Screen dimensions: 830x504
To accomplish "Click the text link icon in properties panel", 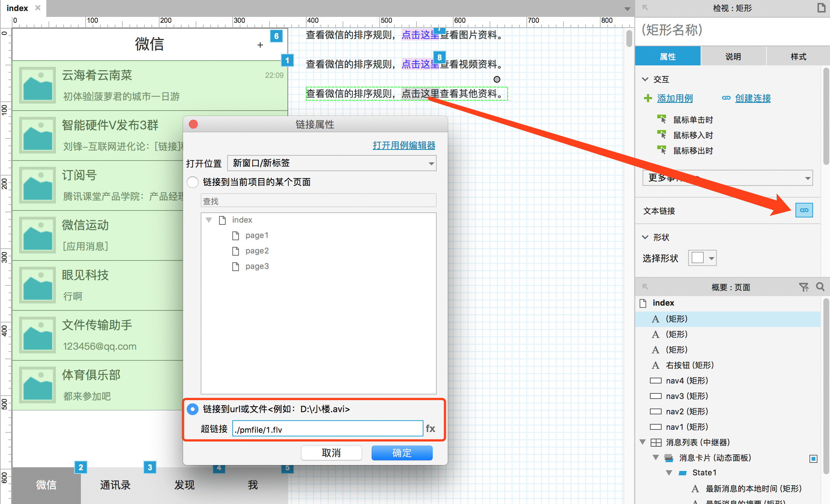I will click(x=805, y=210).
